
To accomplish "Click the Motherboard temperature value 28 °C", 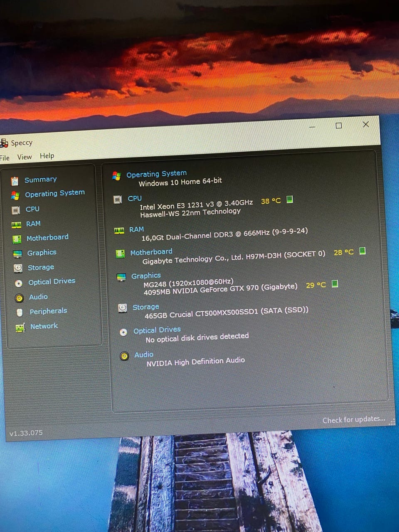I will (x=344, y=252).
